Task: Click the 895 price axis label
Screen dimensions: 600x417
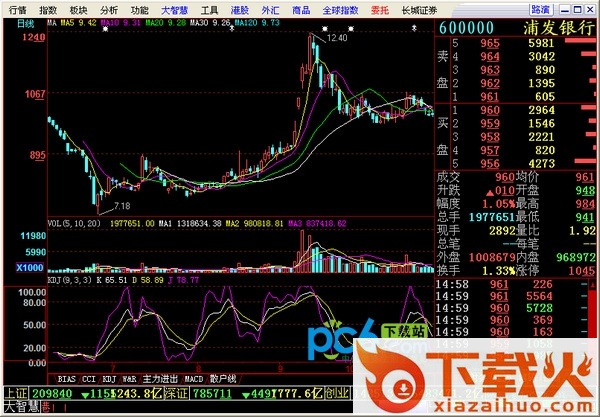Action: pyautogui.click(x=38, y=155)
